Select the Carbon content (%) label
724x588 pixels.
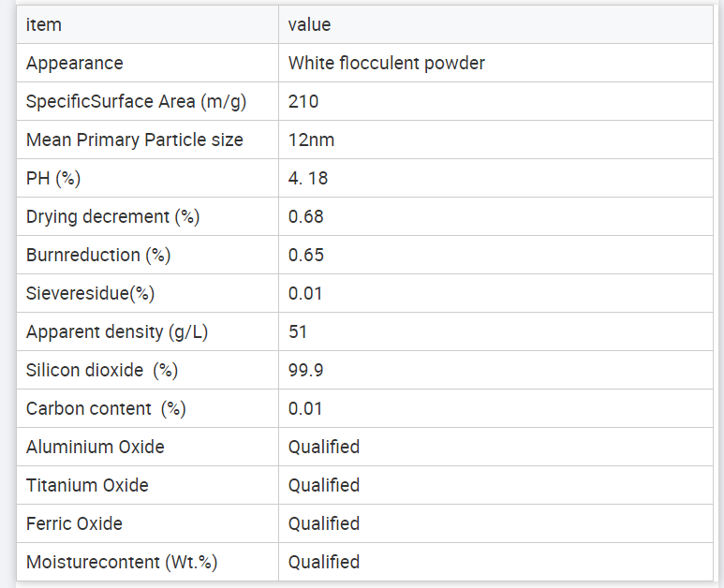(106, 408)
